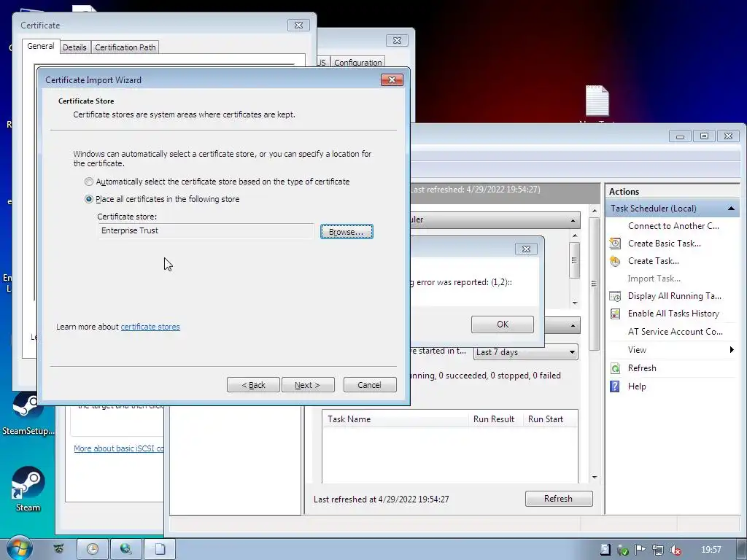Select the SteamSetup desktop icon
The height and width of the screenshot is (560, 747).
(28, 413)
